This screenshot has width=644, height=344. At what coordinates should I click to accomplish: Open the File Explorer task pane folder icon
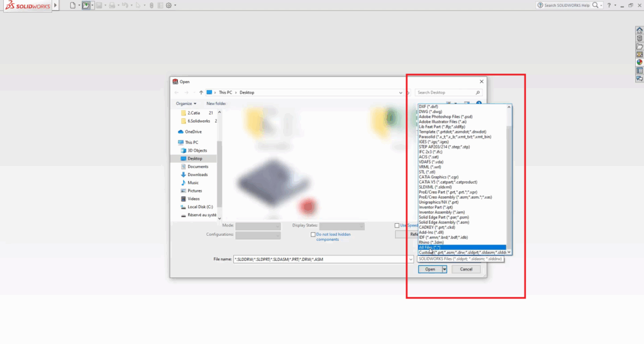(639, 47)
